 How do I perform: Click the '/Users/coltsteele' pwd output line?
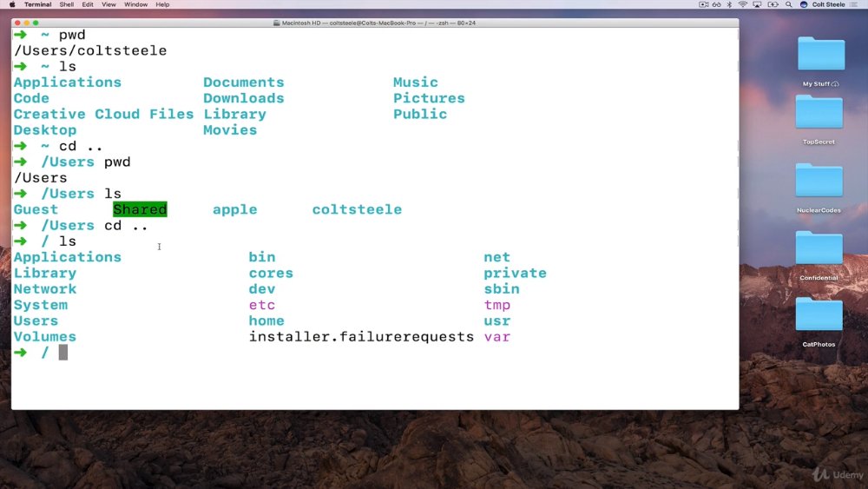90,50
